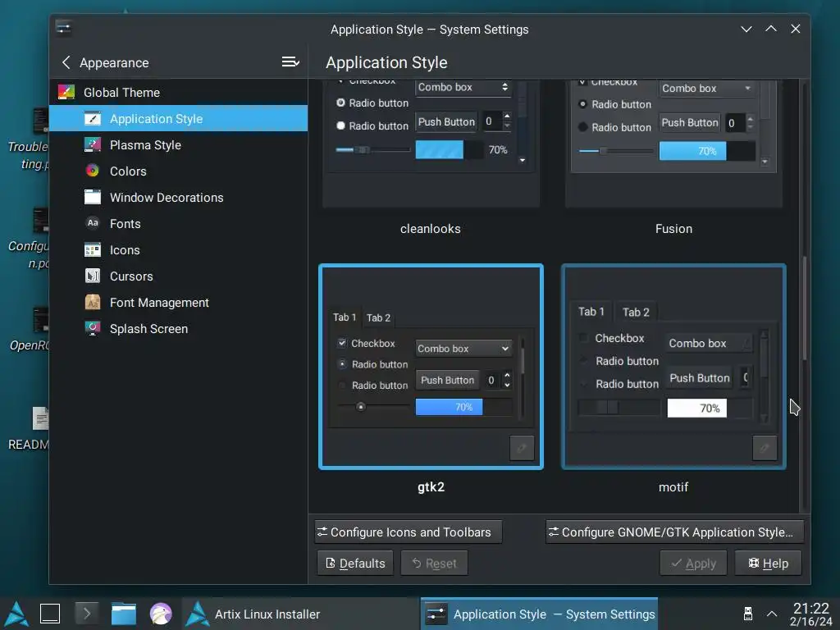The image size is (840, 630).
Task: Open the Artix application launcher in taskbar
Action: pos(16,614)
